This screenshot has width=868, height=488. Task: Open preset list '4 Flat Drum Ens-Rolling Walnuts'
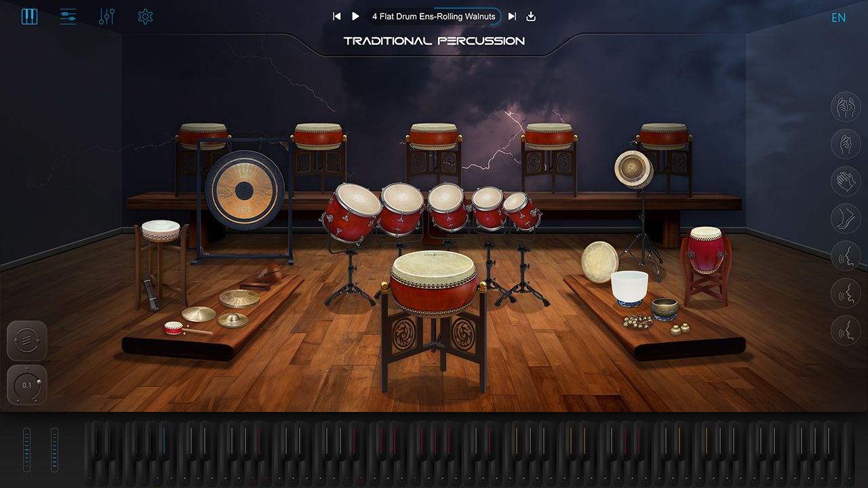tap(434, 16)
